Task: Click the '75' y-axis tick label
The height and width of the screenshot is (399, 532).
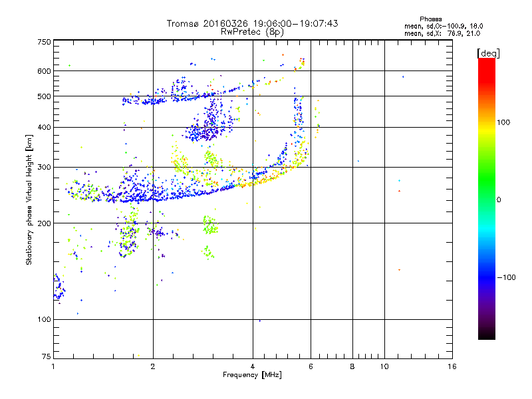Action: pyautogui.click(x=47, y=356)
